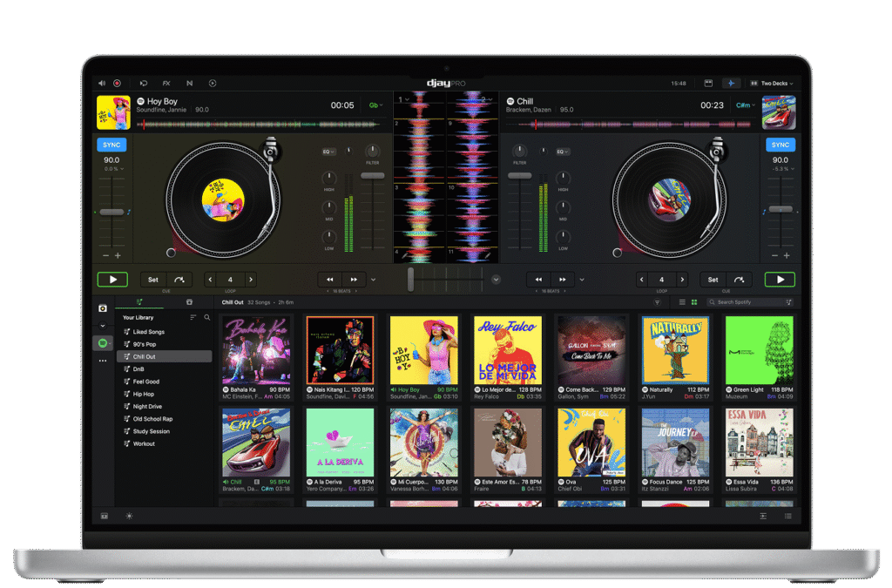Halve the left deck loop length
892x588 pixels.
[x=211, y=280]
